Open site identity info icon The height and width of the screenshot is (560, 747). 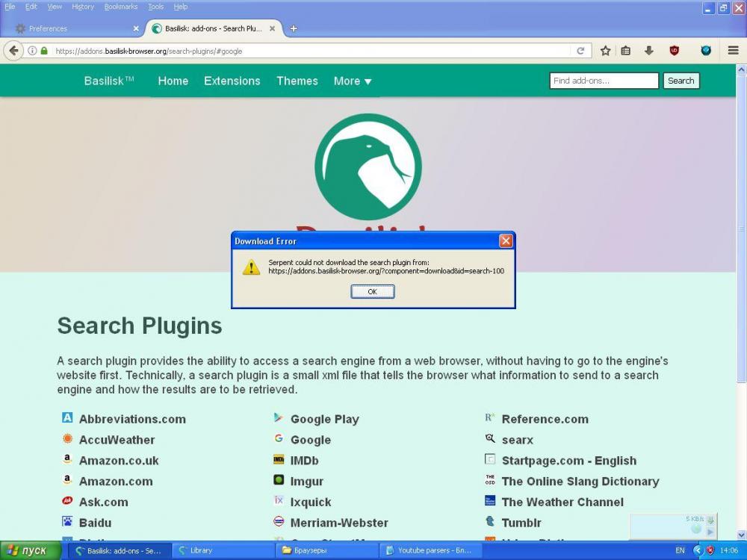coord(32,51)
